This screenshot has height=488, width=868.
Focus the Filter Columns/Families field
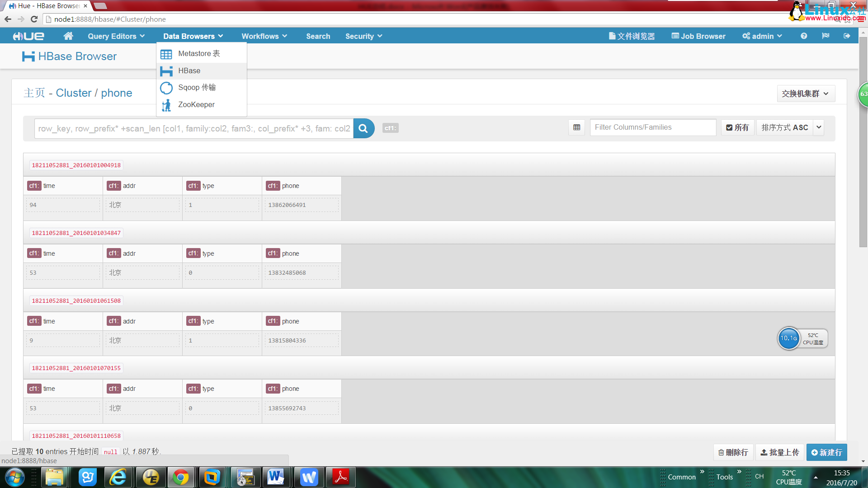pyautogui.click(x=652, y=127)
